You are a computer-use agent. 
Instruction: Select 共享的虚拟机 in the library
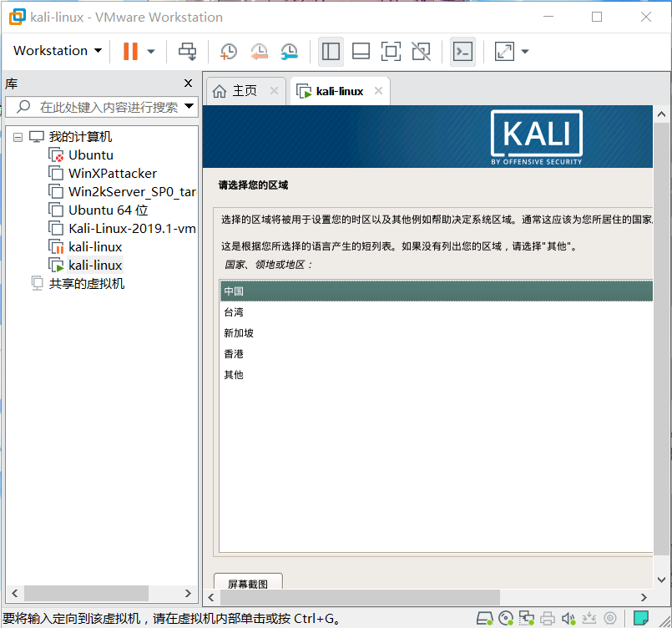point(86,284)
